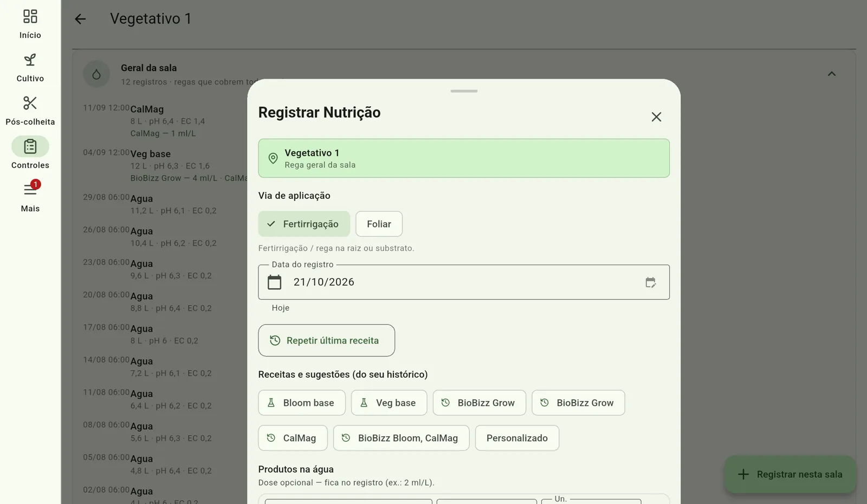The width and height of the screenshot is (867, 504).
Task: Open the Un. unit dropdown
Action: click(x=591, y=501)
